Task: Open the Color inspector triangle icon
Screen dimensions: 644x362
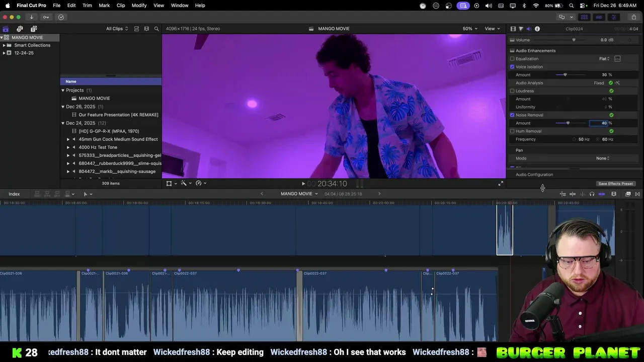Action: (x=521, y=29)
